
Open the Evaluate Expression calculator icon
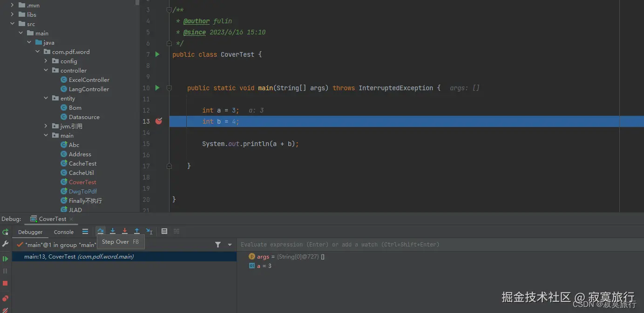(164, 231)
